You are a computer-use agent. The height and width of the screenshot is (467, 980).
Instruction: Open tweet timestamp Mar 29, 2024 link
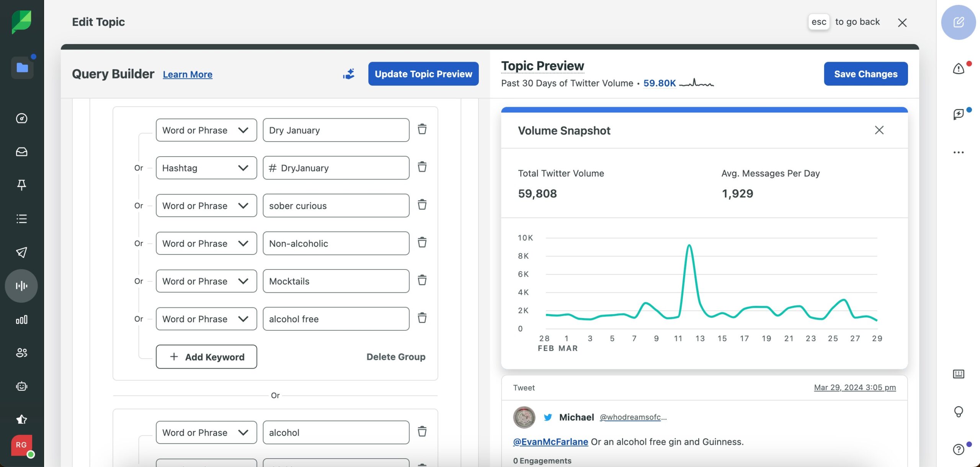pyautogui.click(x=855, y=387)
